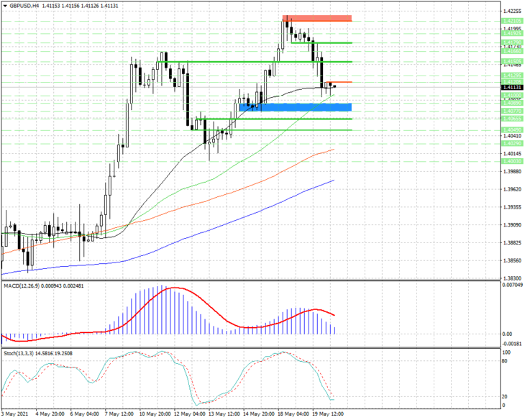Click the 7 May 12:00 time label
The width and height of the screenshot is (525, 420).
point(119,414)
